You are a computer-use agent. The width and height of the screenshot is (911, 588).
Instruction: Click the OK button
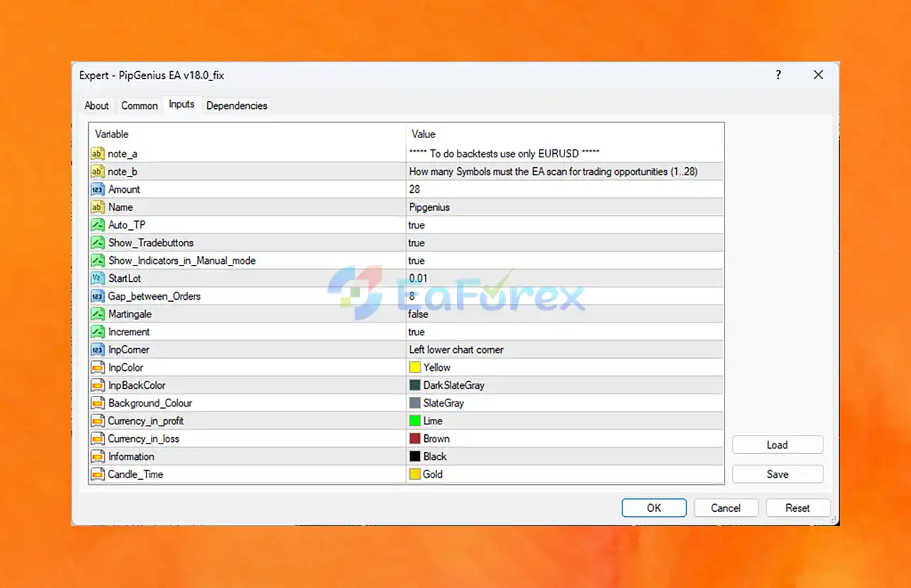click(x=654, y=508)
